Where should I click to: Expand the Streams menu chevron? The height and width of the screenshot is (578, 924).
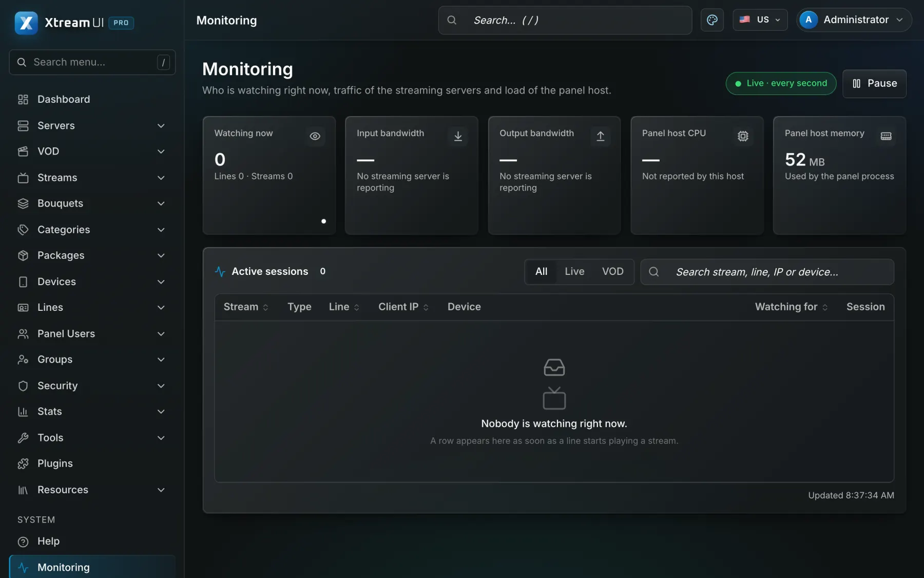pyautogui.click(x=161, y=178)
